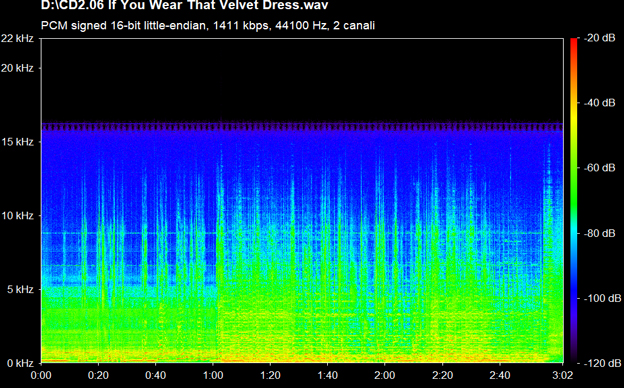This screenshot has width=624, height=388.
Task: Click the black area above the 16 kHz cutoff
Action: point(302,80)
